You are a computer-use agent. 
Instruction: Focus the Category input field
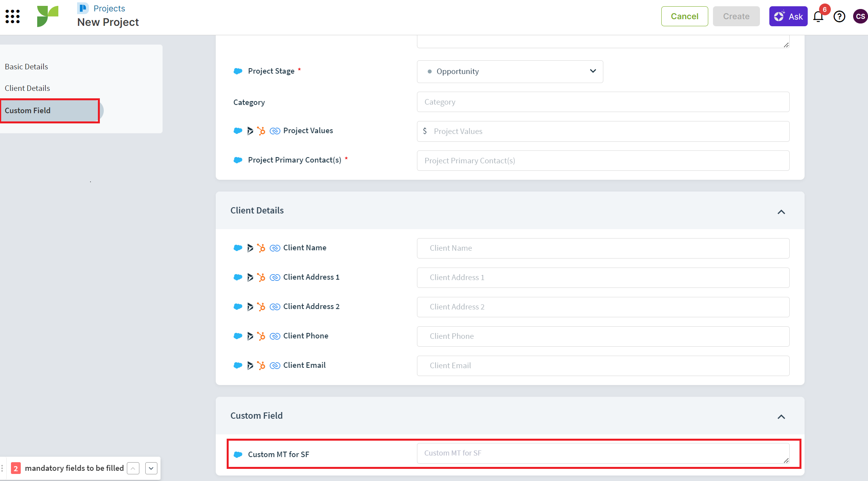603,102
